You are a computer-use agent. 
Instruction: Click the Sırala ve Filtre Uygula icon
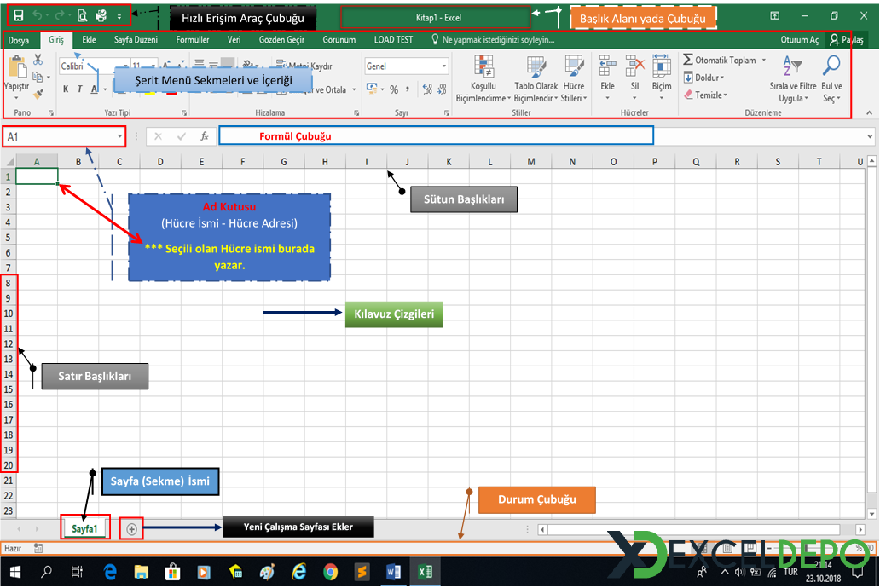tap(792, 66)
